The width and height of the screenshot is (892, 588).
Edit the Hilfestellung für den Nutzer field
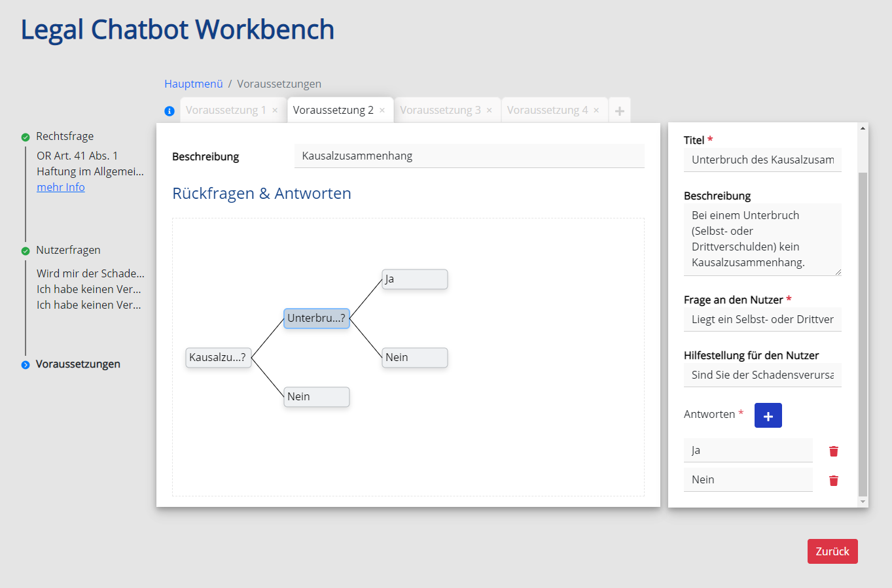click(762, 375)
